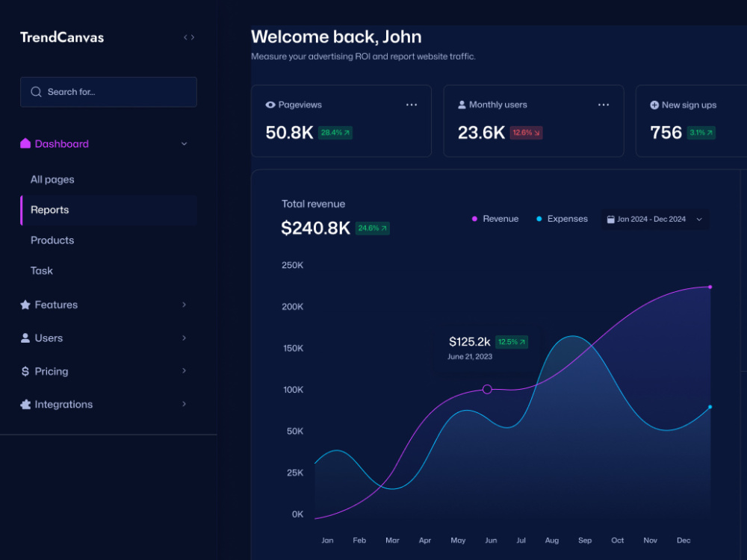This screenshot has width=747, height=560.
Task: Collapse the Dashboard menu chevron
Action: point(184,144)
